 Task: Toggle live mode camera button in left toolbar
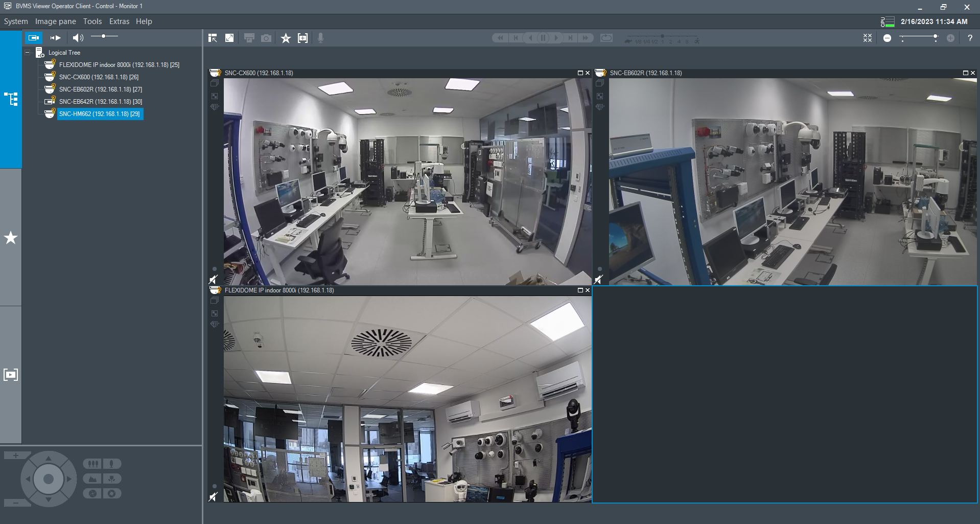(x=34, y=38)
